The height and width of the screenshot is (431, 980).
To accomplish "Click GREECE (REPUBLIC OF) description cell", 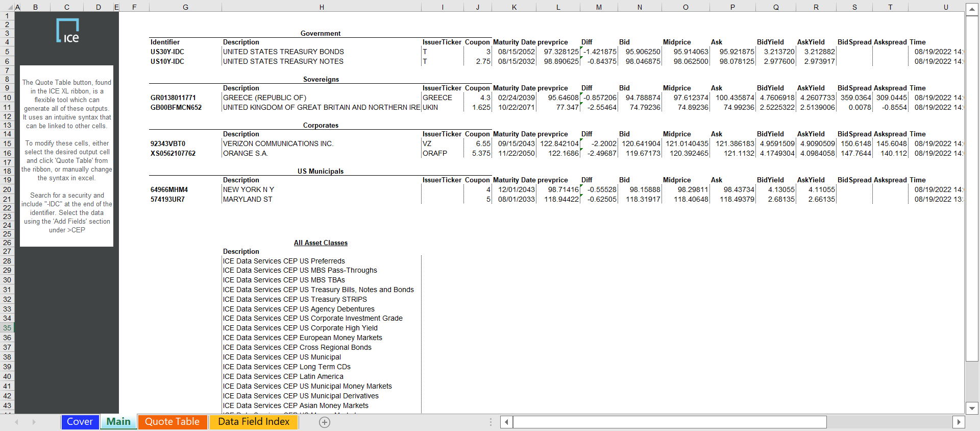I will (322, 98).
